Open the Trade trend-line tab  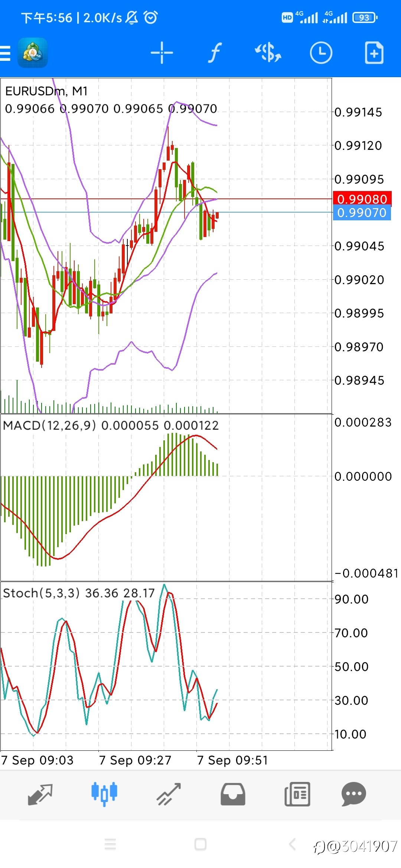(169, 794)
